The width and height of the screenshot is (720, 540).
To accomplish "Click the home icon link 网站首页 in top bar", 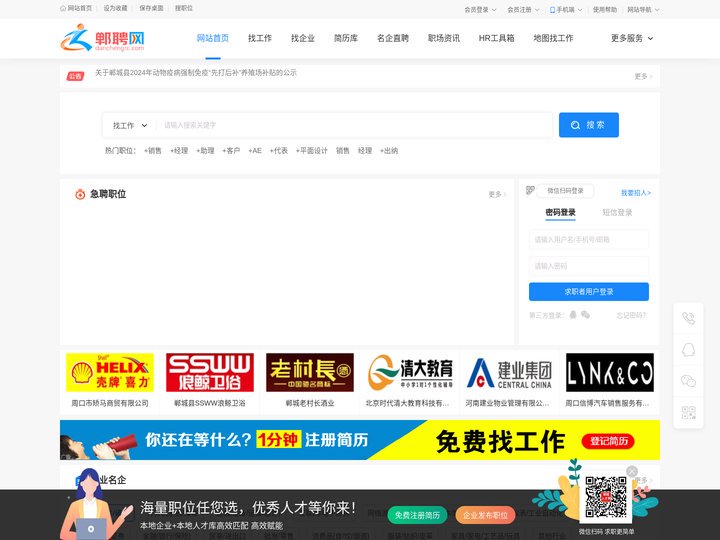I will (76, 8).
